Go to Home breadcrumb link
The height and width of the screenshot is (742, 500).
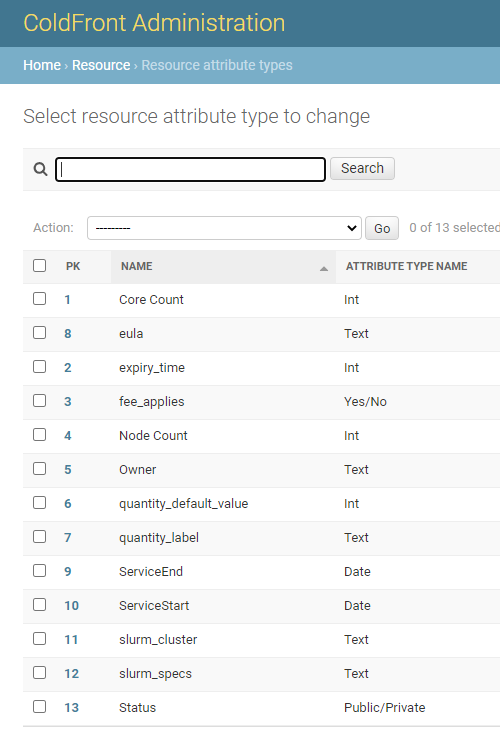click(x=42, y=65)
